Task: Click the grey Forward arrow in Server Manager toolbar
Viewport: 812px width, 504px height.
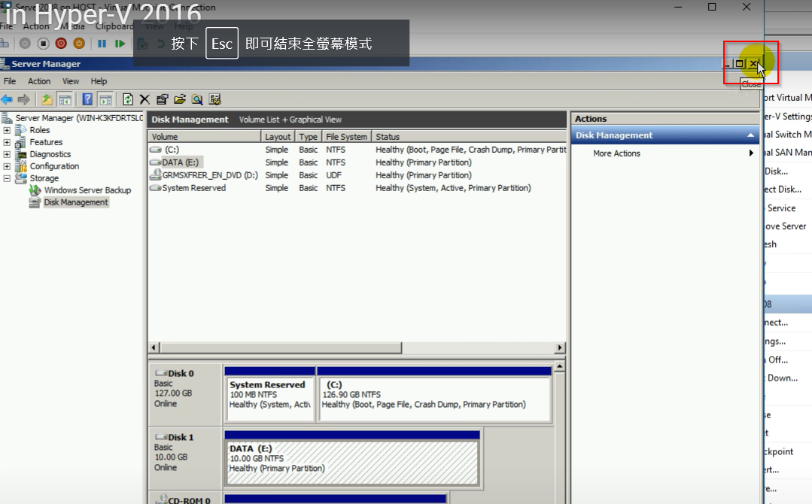Action: (24, 99)
